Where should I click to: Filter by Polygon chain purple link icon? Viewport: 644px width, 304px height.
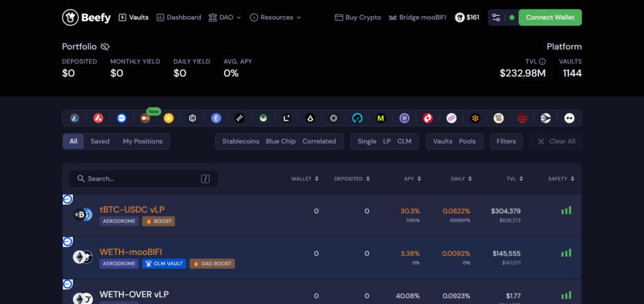click(x=452, y=118)
